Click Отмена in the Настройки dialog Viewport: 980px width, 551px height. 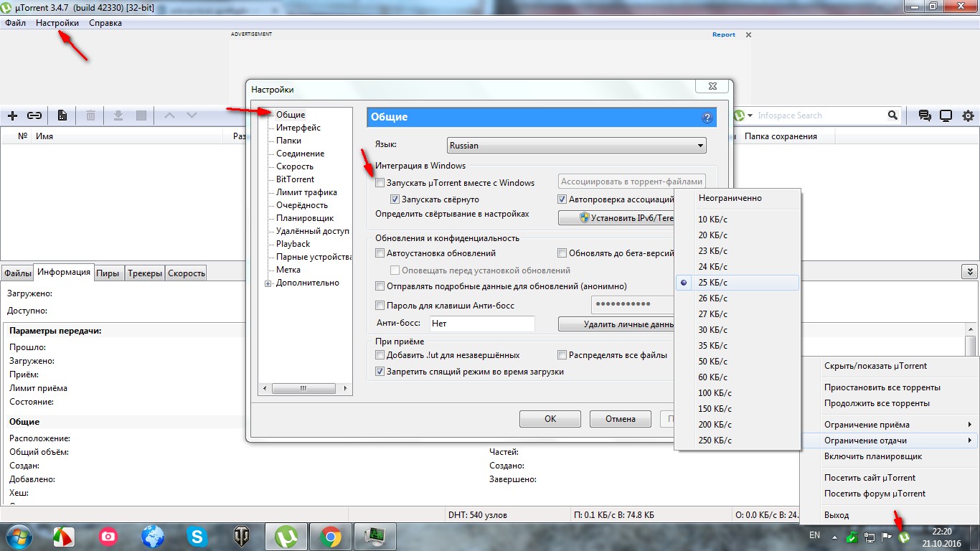click(621, 419)
